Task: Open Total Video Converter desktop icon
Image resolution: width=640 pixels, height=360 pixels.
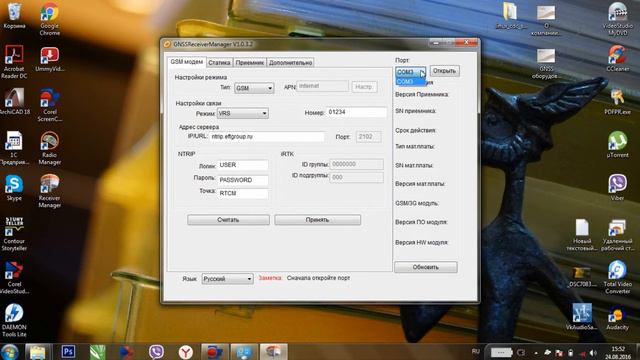Action: [x=617, y=277]
